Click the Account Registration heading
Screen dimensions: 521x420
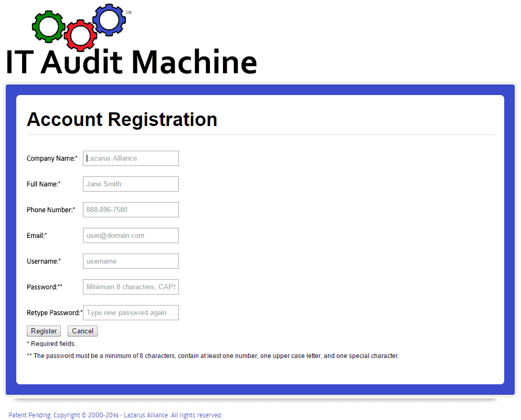point(122,119)
